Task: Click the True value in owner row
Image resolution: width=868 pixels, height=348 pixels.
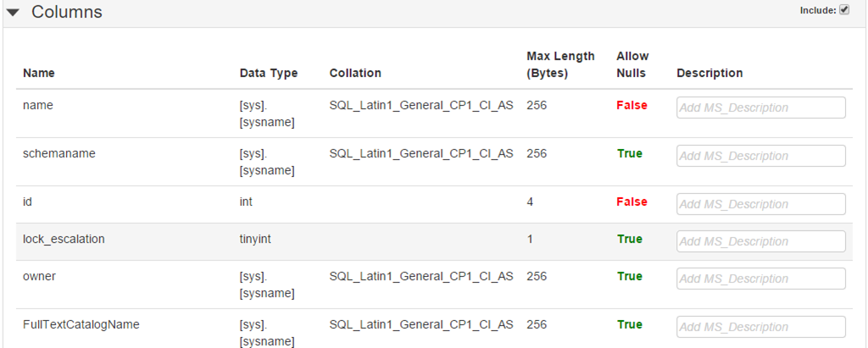Action: click(630, 276)
